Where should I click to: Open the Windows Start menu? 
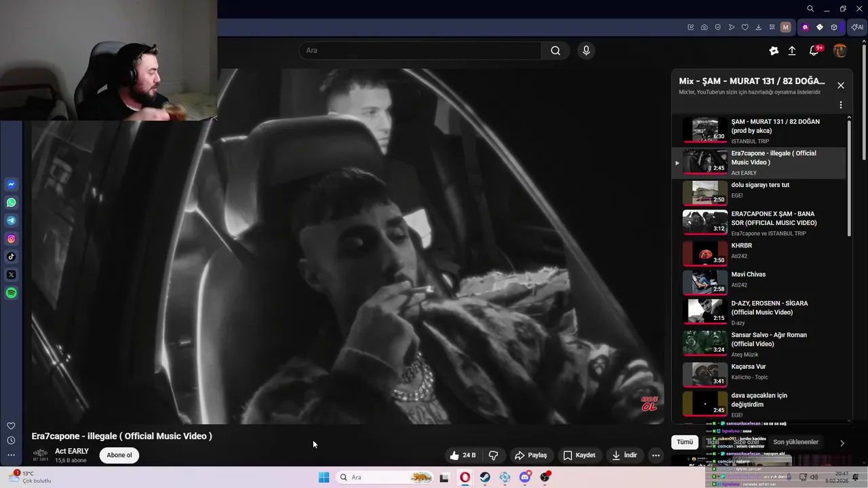click(324, 477)
